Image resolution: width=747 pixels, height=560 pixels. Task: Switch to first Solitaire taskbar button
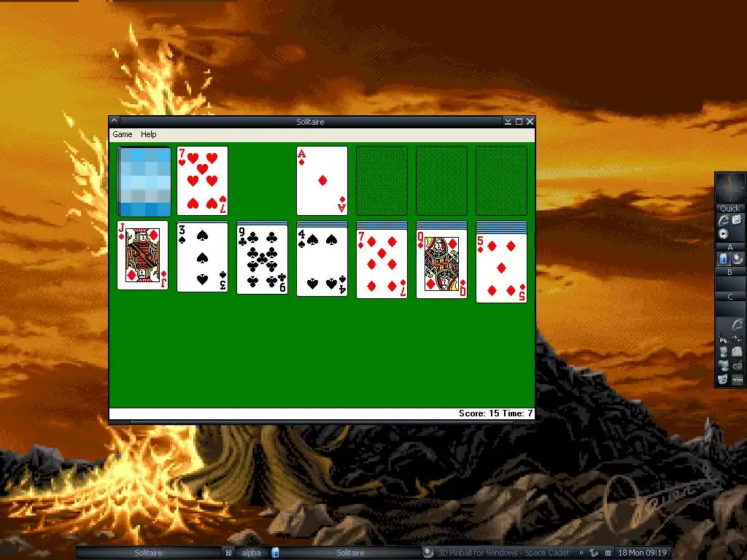tap(148, 553)
